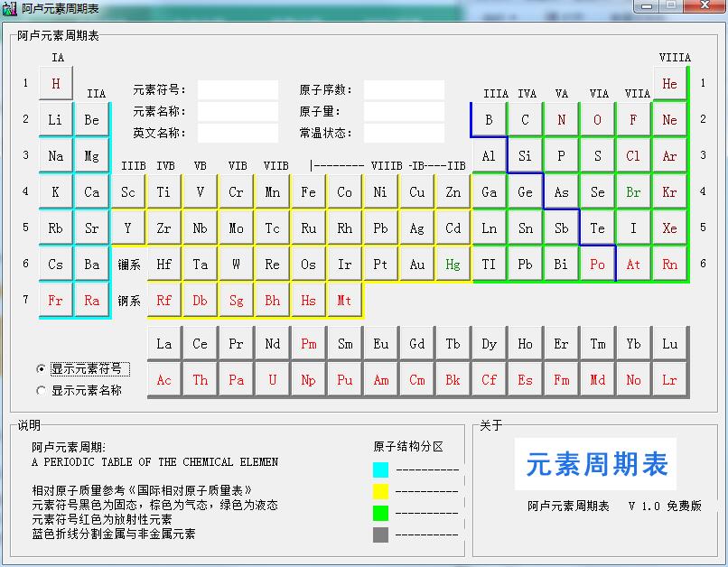Click inside the 元素符号 input field

[x=238, y=89]
